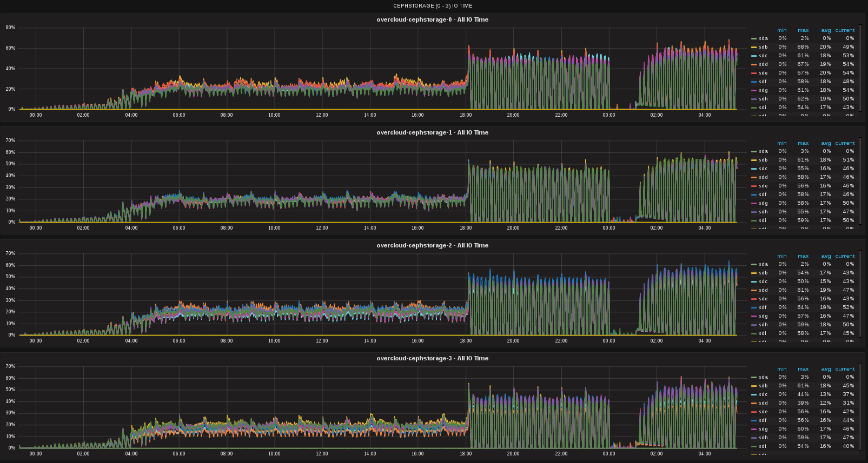
Task: Toggle sdc series in cephstorage-0 legend
Action: click(x=763, y=56)
